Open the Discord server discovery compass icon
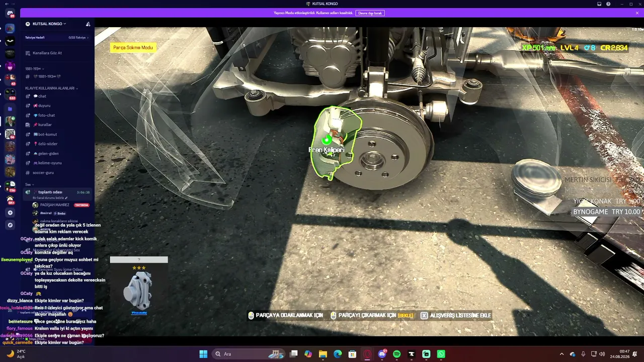This screenshot has width=644, height=362. click(x=10, y=225)
